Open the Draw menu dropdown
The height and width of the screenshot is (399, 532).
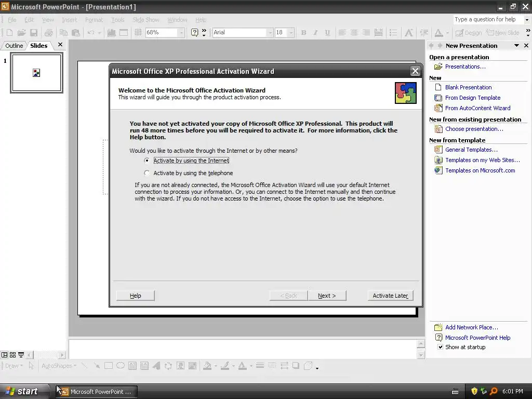pyautogui.click(x=14, y=366)
